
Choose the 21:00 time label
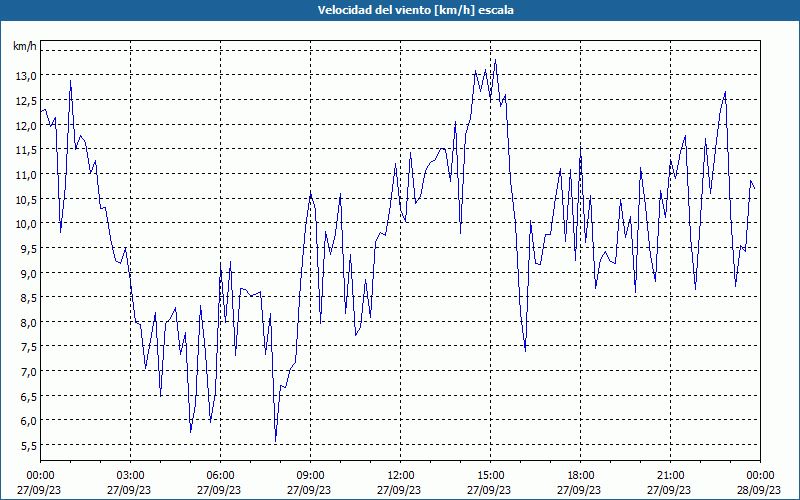(x=670, y=476)
